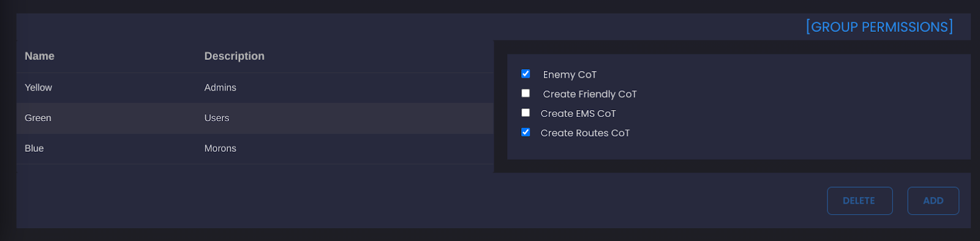Uncheck the Enemy CoT checkbox

[x=526, y=73]
